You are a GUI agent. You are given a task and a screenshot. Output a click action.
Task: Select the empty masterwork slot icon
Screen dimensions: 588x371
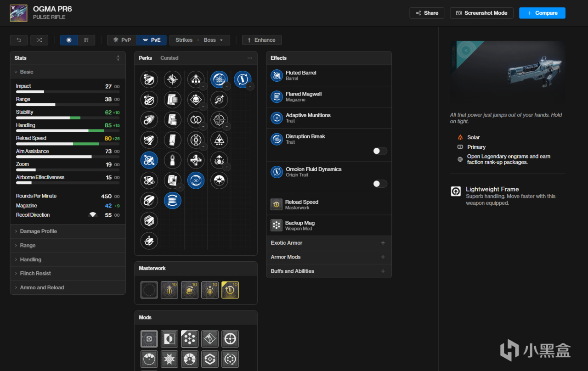coord(149,290)
